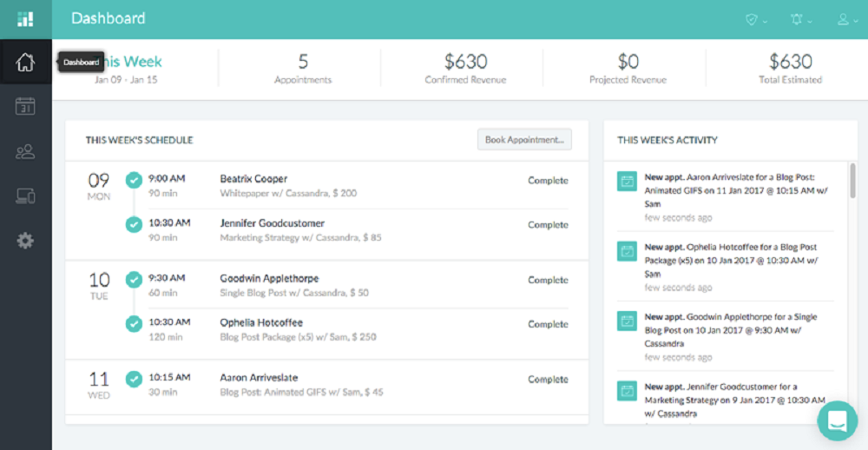Select the Appointments count summary item
The width and height of the screenshot is (868, 450).
pos(303,69)
